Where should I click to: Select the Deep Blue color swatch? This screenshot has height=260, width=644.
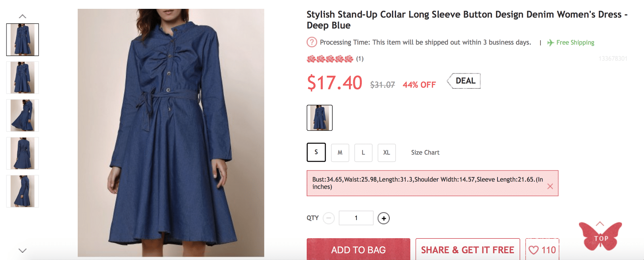click(x=320, y=118)
